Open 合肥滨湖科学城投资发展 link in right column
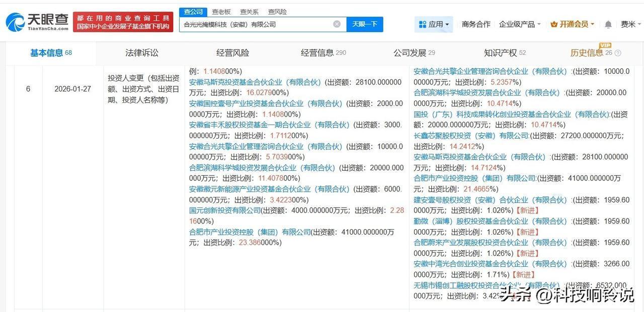This screenshot has width=644, height=312. [487, 92]
